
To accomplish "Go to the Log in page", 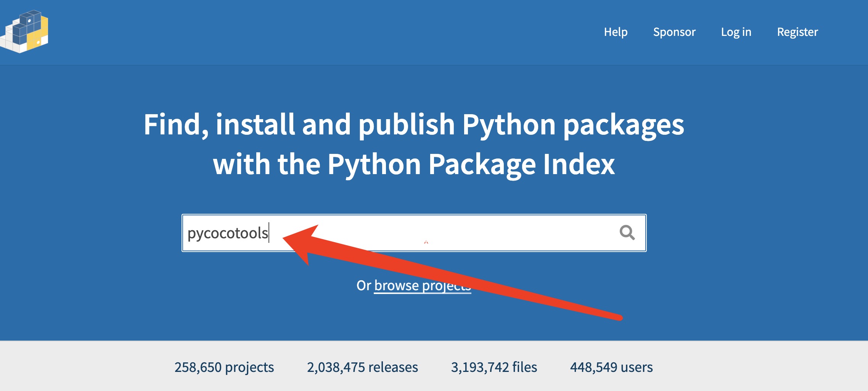I will click(736, 32).
